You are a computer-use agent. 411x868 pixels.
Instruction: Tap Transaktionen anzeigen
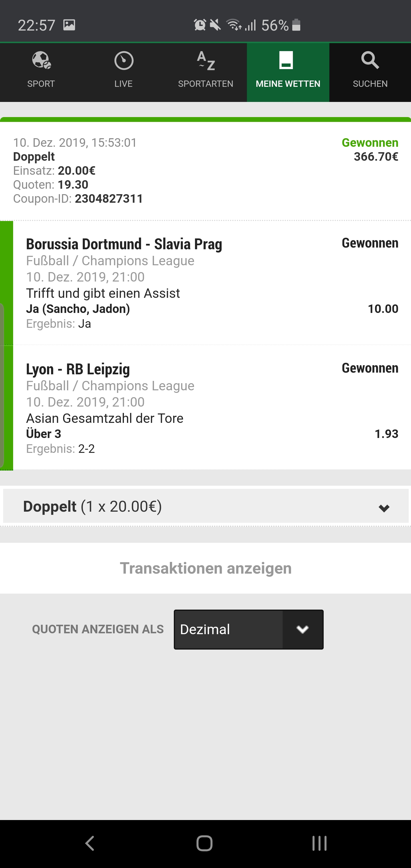point(205,568)
